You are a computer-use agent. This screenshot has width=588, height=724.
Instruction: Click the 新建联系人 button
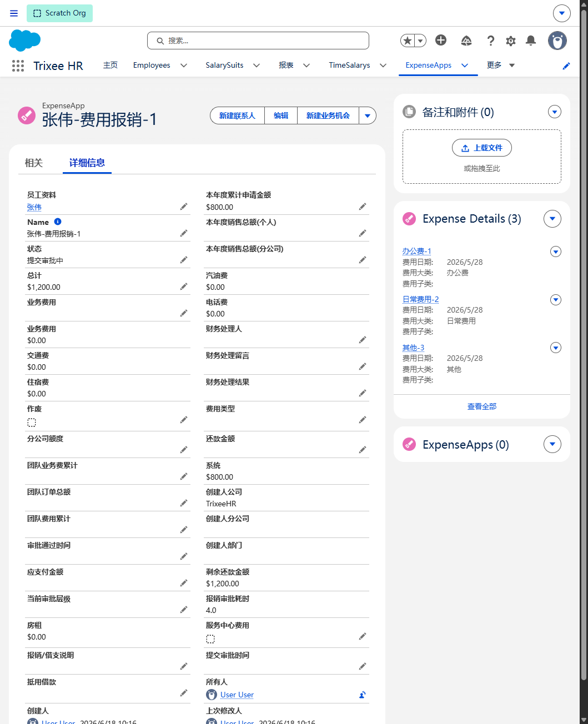click(x=237, y=115)
